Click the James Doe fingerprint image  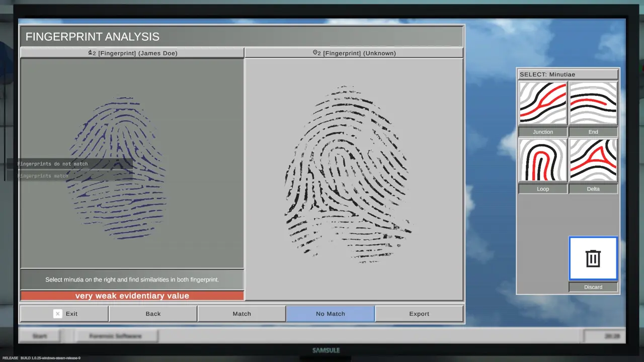coord(117,167)
